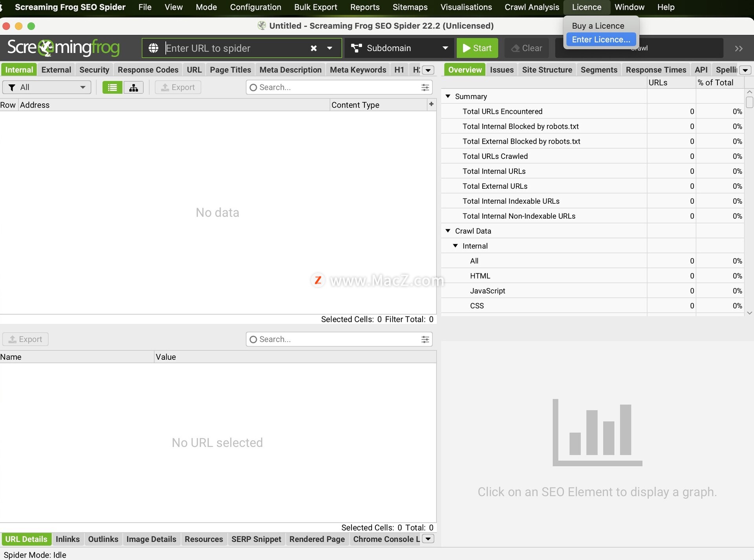Screen dimensions: 754x560
Task: Collapse the Internal tree node
Action: (455, 246)
